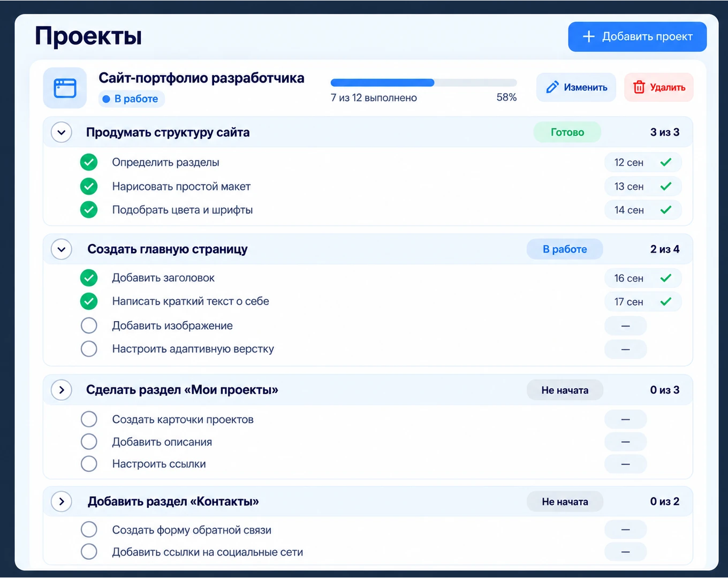This screenshot has width=728, height=578.
Task: Mark Настроить адаптивную верстку as done
Action: (x=89, y=349)
